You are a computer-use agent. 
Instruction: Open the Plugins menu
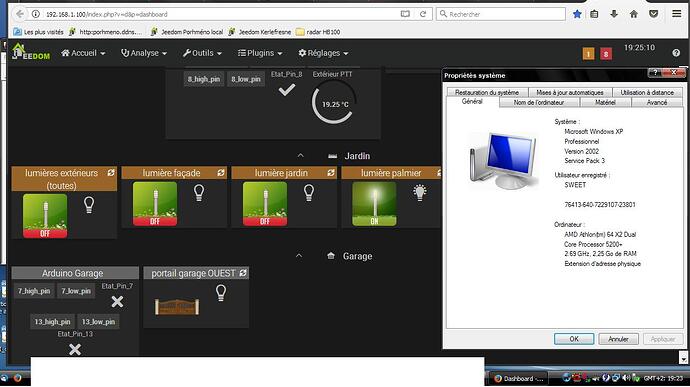[x=260, y=53]
